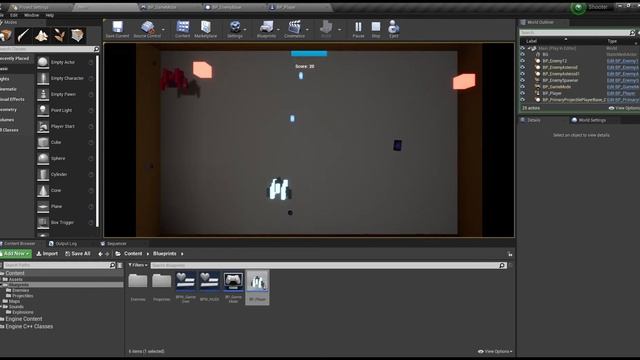This screenshot has width=640, height=360.
Task: Collapse the Sounds folder in tree
Action: click(x=2, y=307)
